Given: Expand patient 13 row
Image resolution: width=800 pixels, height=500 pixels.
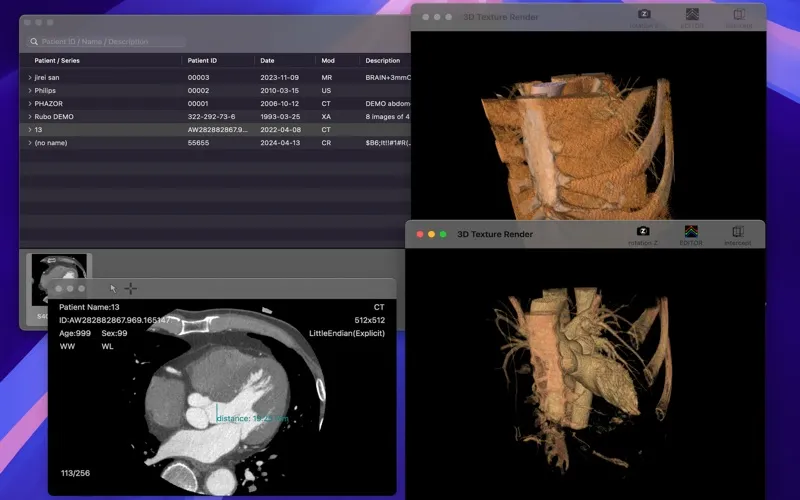Looking at the screenshot, I should pos(30,130).
